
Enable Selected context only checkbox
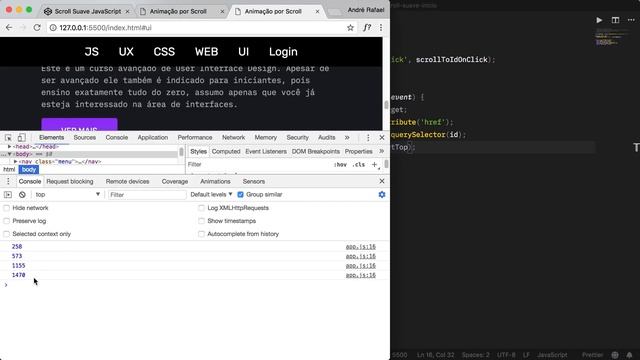(x=7, y=234)
